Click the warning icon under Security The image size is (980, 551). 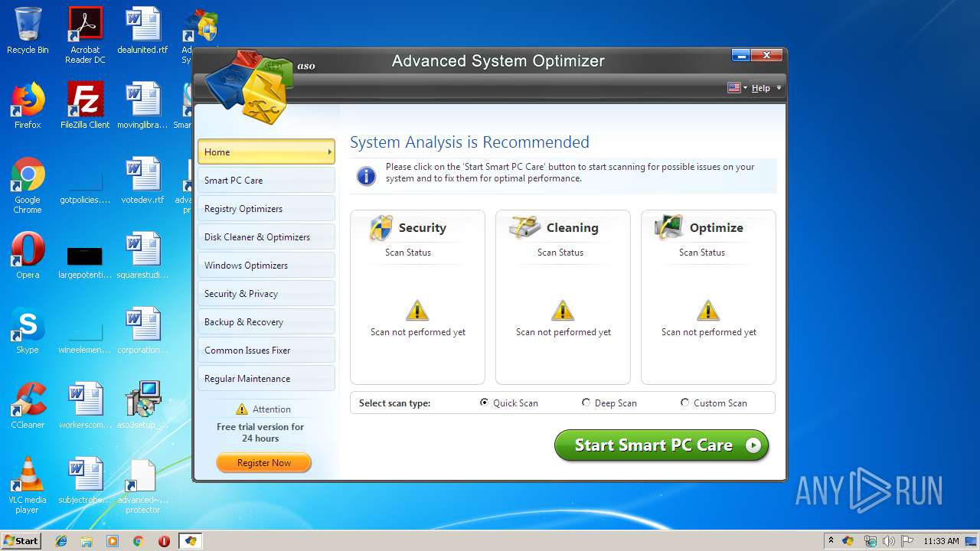tap(417, 310)
